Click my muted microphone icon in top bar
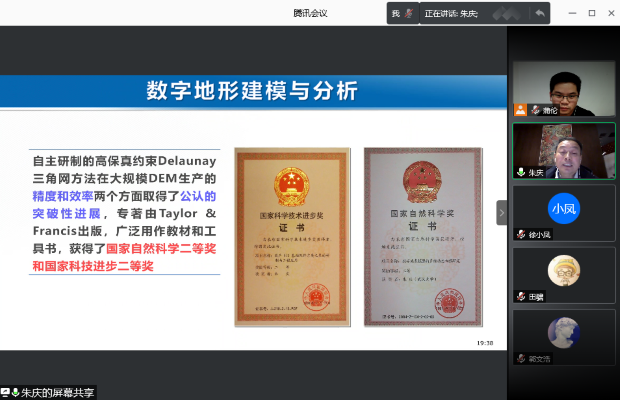This screenshot has height=400, width=620. tap(409, 14)
